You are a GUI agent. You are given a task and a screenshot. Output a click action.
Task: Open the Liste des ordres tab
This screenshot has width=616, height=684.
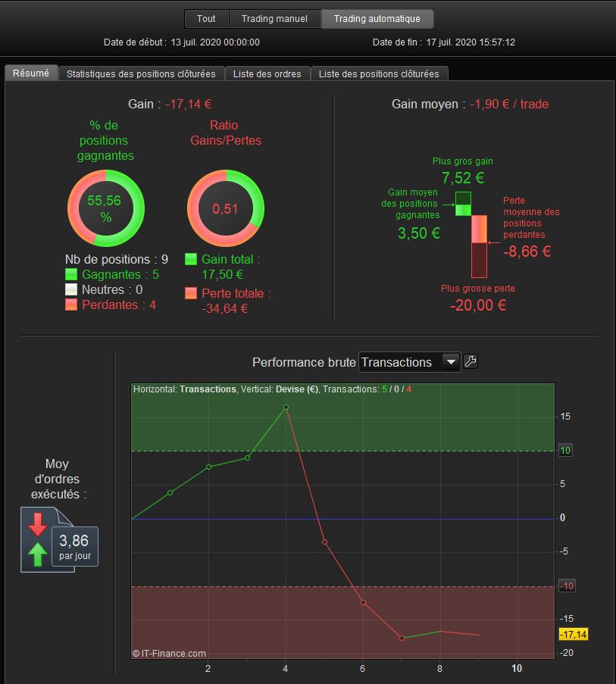click(267, 73)
